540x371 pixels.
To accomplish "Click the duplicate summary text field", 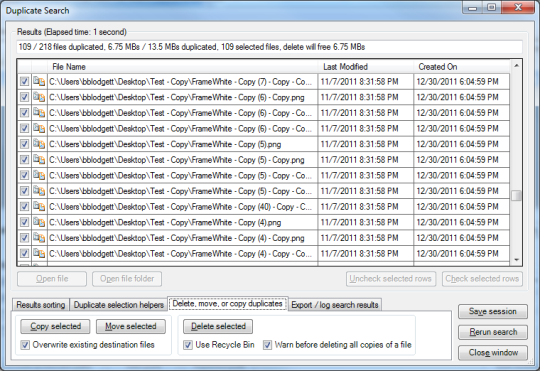I will pyautogui.click(x=269, y=47).
